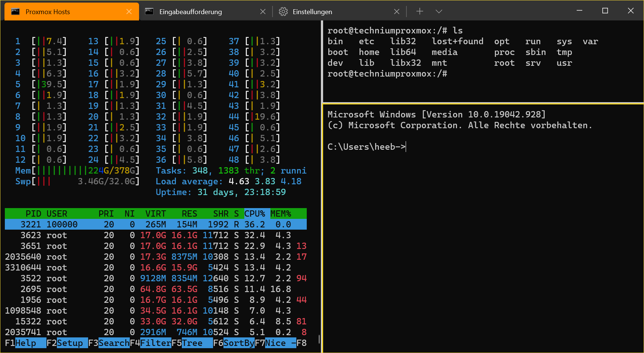Click the terminal icon on Eingabeaufforderung tab
This screenshot has height=353, width=644.
tap(149, 12)
